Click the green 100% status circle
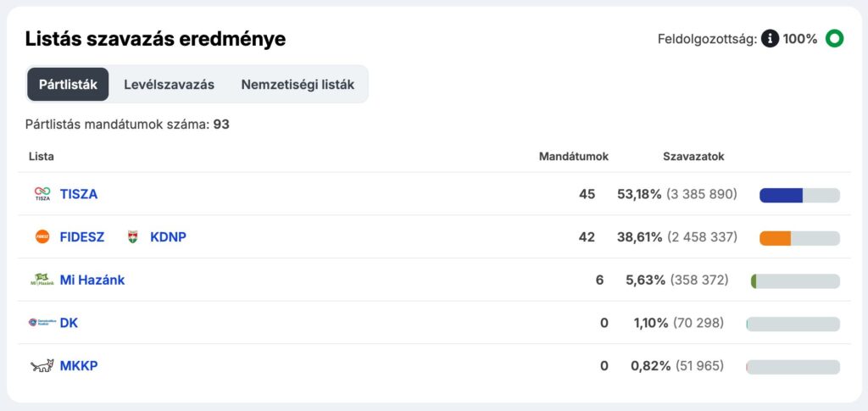 click(x=834, y=38)
